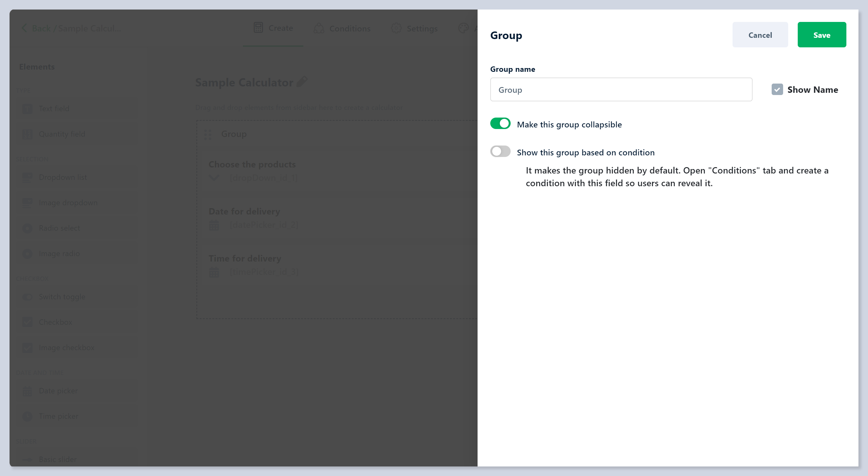Click the Quantity field element icon
Screen dimensions: 868x476
[x=27, y=134]
